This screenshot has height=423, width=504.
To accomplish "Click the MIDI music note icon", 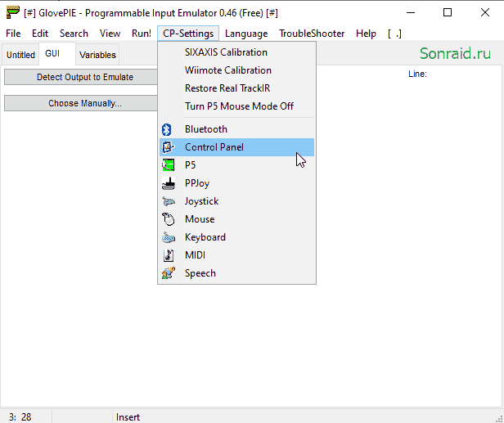I will click(169, 255).
